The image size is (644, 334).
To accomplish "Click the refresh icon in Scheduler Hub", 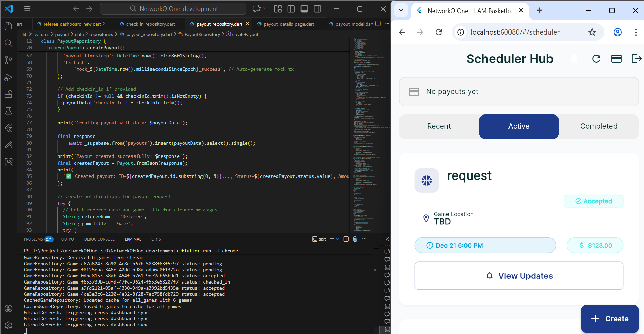I will (596, 59).
